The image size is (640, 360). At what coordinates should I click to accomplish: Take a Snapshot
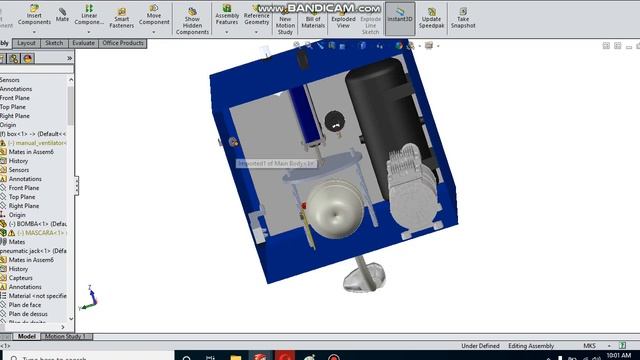[x=463, y=18]
